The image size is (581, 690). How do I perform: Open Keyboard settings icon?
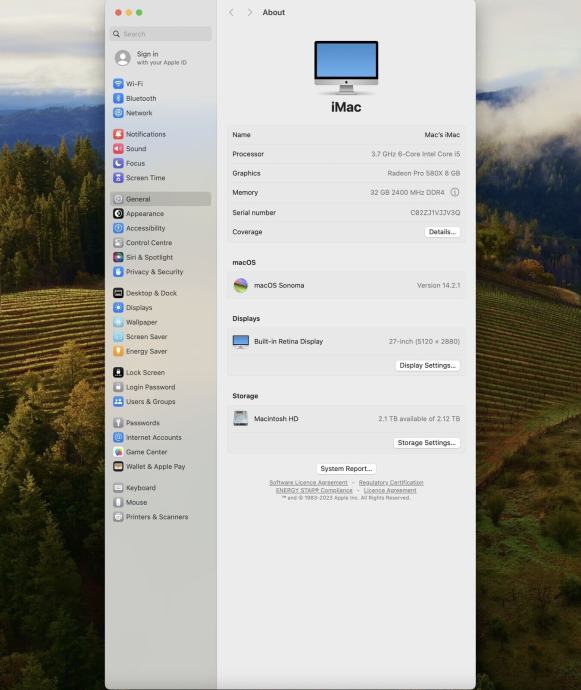[118, 488]
